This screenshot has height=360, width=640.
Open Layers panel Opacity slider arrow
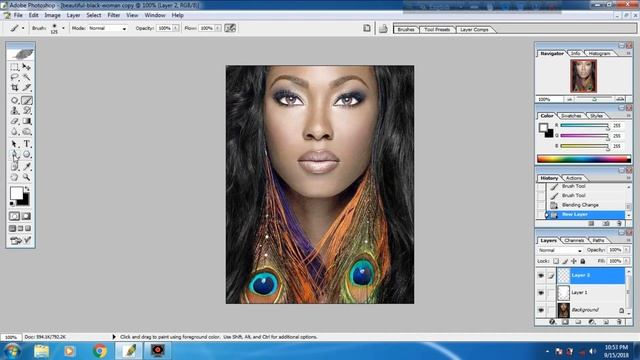[x=626, y=250]
